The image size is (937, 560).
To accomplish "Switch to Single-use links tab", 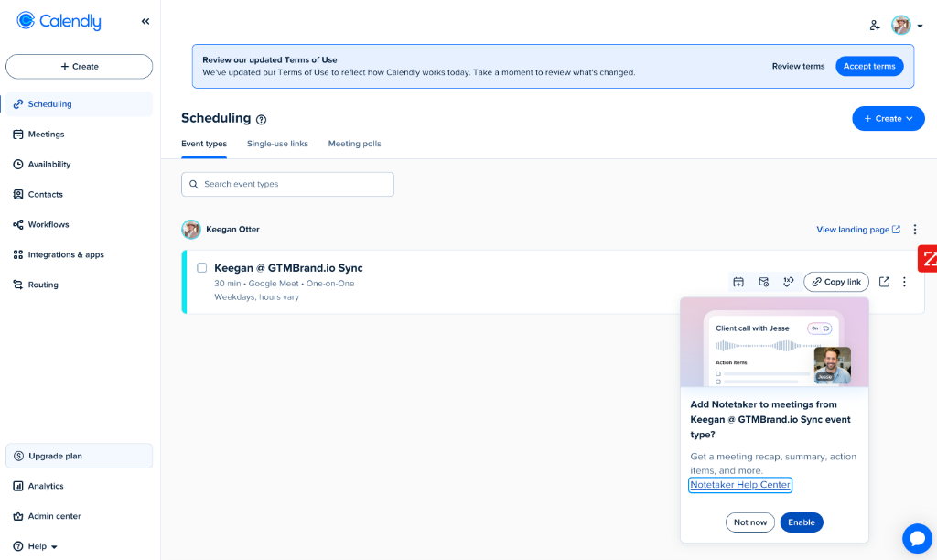I will 277,144.
